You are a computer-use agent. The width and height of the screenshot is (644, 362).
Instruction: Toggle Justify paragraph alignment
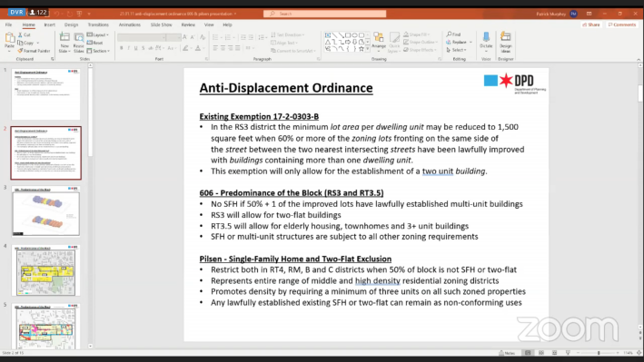tap(237, 48)
